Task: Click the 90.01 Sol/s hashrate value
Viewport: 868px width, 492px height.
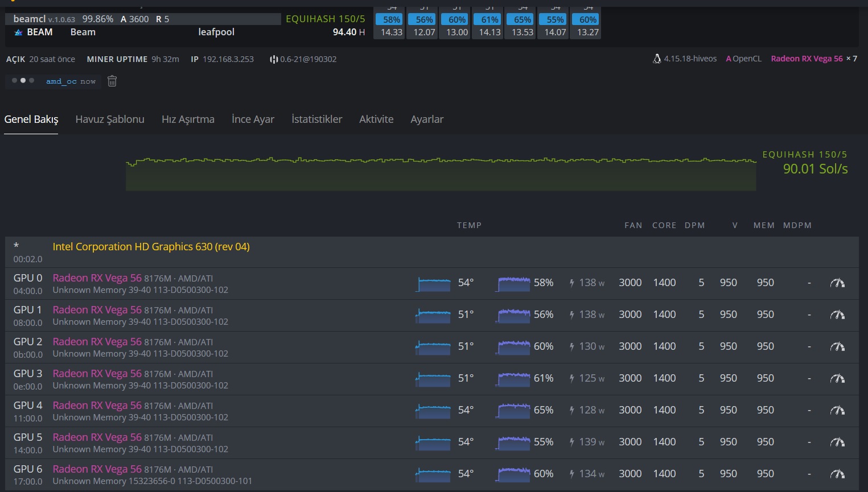Action: (815, 169)
